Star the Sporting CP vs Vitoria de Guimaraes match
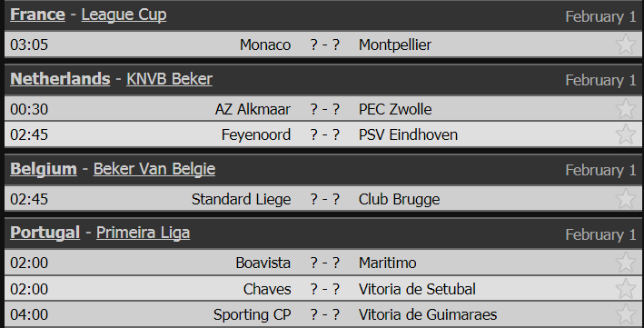Image resolution: width=644 pixels, height=328 pixels. (x=626, y=314)
